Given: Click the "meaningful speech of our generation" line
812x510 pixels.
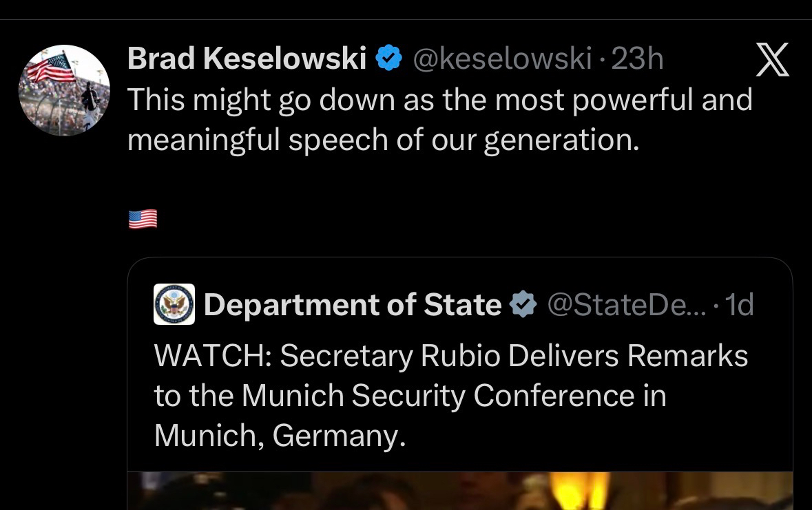Looking at the screenshot, I should [384, 140].
